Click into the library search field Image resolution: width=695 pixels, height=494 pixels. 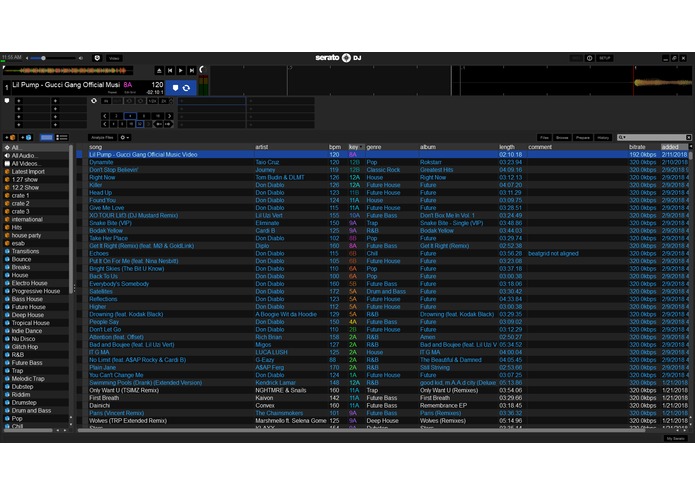656,138
